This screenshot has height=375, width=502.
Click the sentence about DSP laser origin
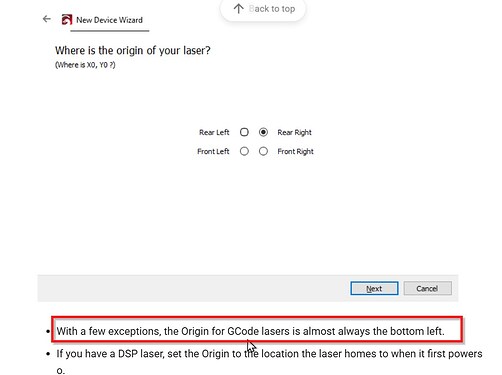(x=269, y=361)
